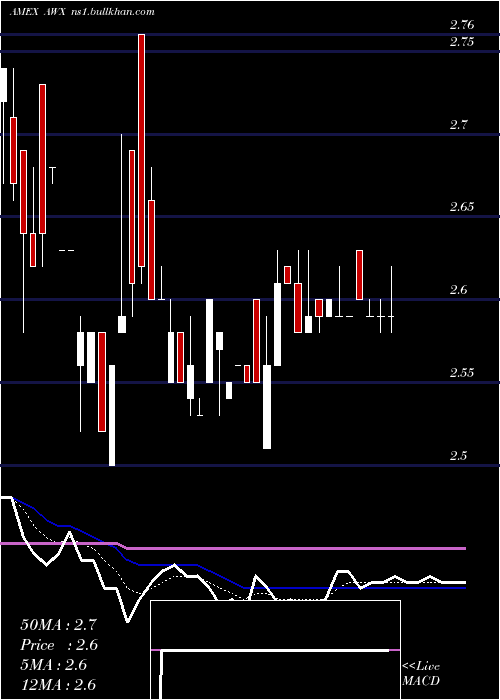Image resolution: width=500 pixels, height=700 pixels.
Task: Click the 2.65 price axis label
Action: click(462, 207)
